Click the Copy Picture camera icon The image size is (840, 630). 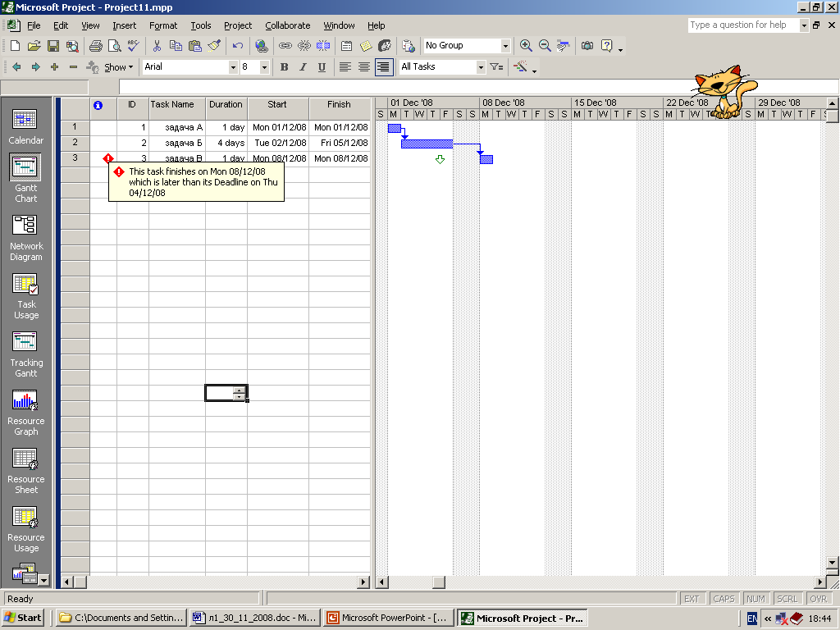point(587,46)
